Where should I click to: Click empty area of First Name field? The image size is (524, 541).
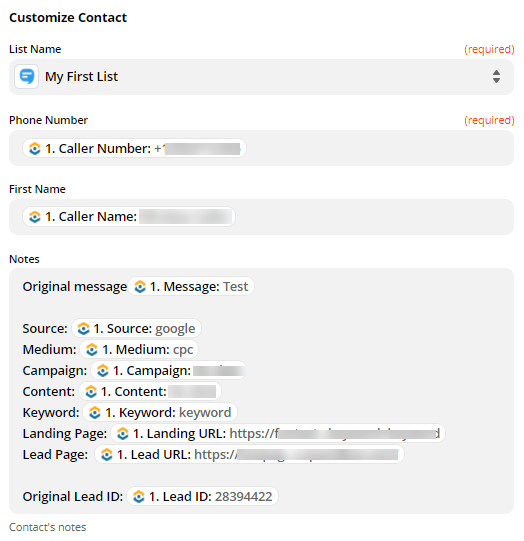[x=374, y=217]
